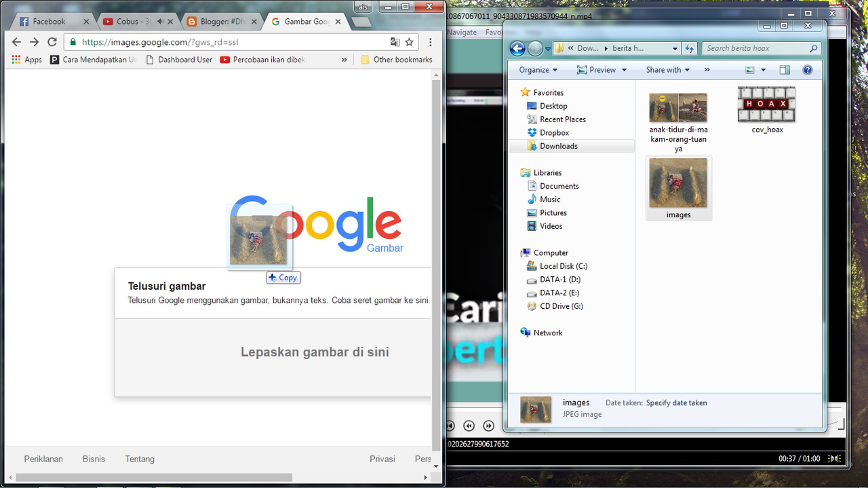Click Navigate menu in media player
The height and width of the screenshot is (488, 868).
462,32
